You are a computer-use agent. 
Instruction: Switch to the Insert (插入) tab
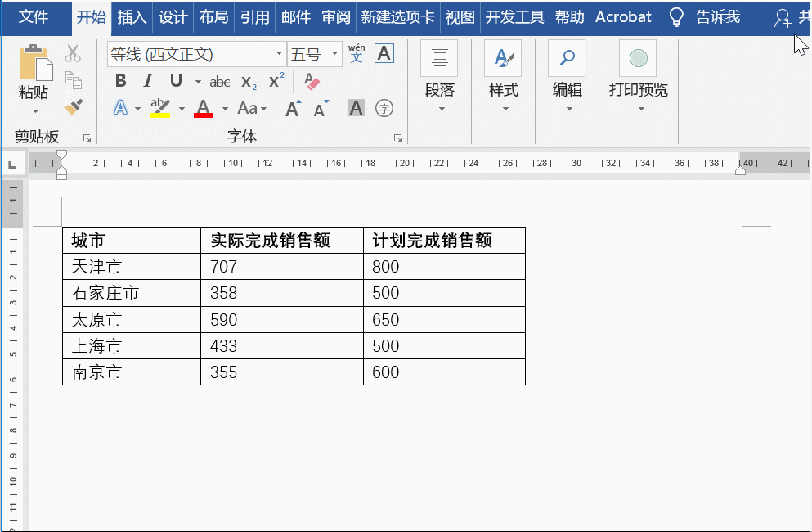click(132, 17)
